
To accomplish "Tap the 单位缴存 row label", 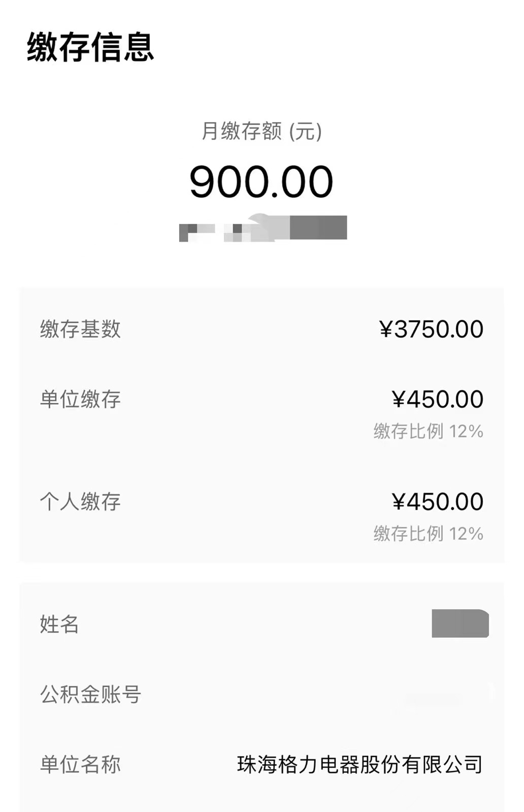I will click(80, 399).
